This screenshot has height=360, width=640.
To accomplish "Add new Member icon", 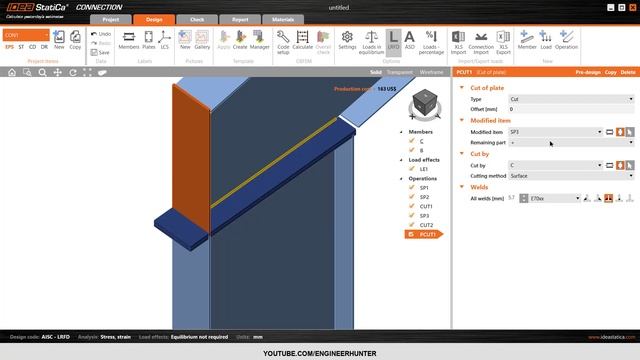I will pyautogui.click(x=527, y=40).
